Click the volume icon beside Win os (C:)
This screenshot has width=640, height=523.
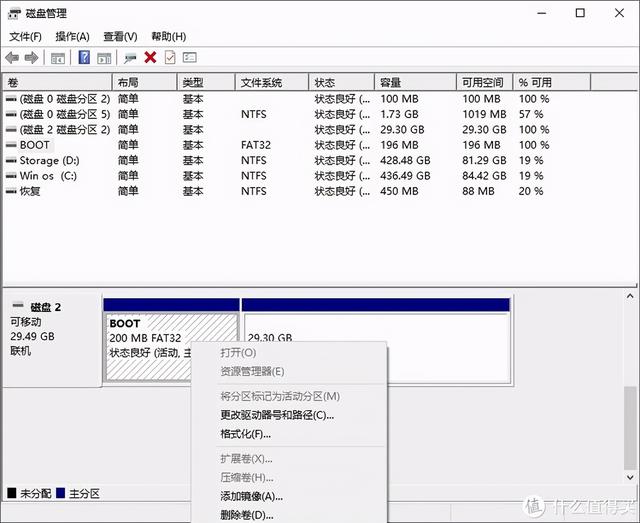tap(11, 176)
